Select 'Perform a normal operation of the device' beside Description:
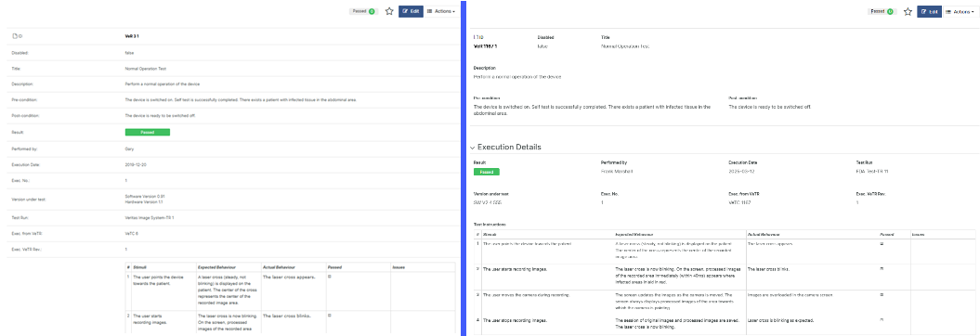The image size is (980, 336). [x=163, y=84]
